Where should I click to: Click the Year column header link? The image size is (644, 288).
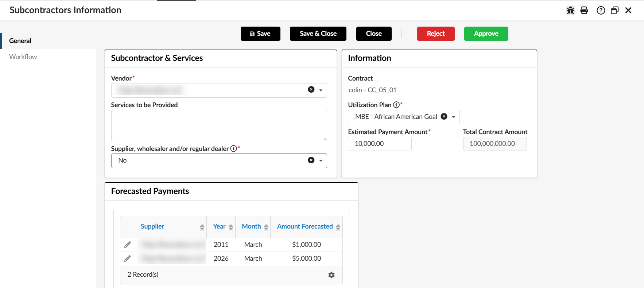219,226
